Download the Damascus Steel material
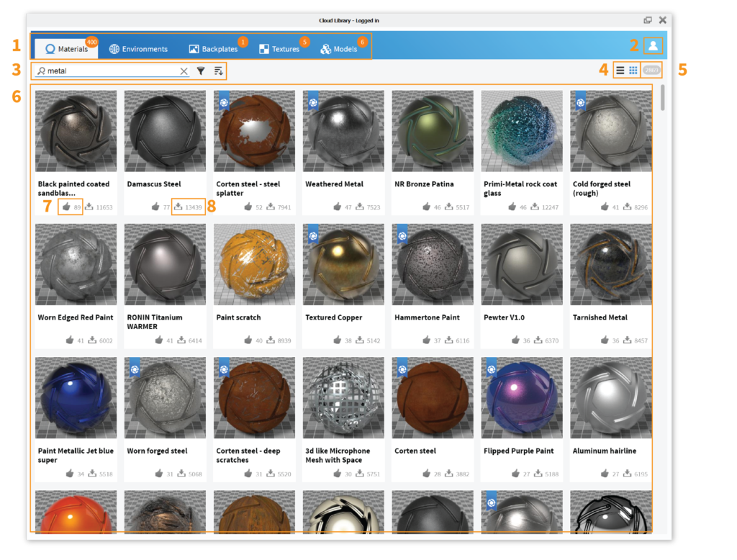 click(x=178, y=207)
